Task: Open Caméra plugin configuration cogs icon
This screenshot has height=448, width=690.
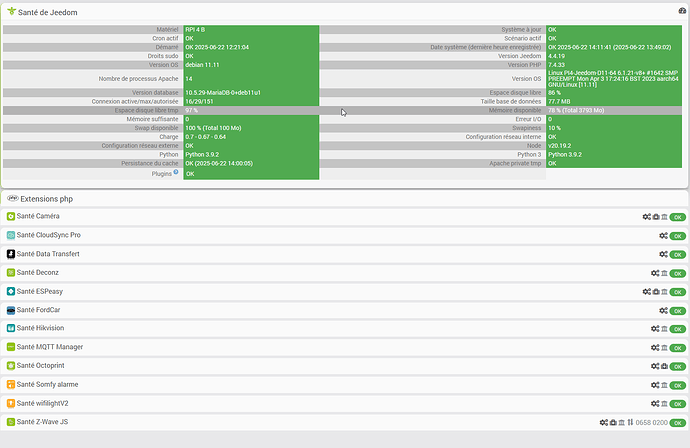Action: point(646,217)
